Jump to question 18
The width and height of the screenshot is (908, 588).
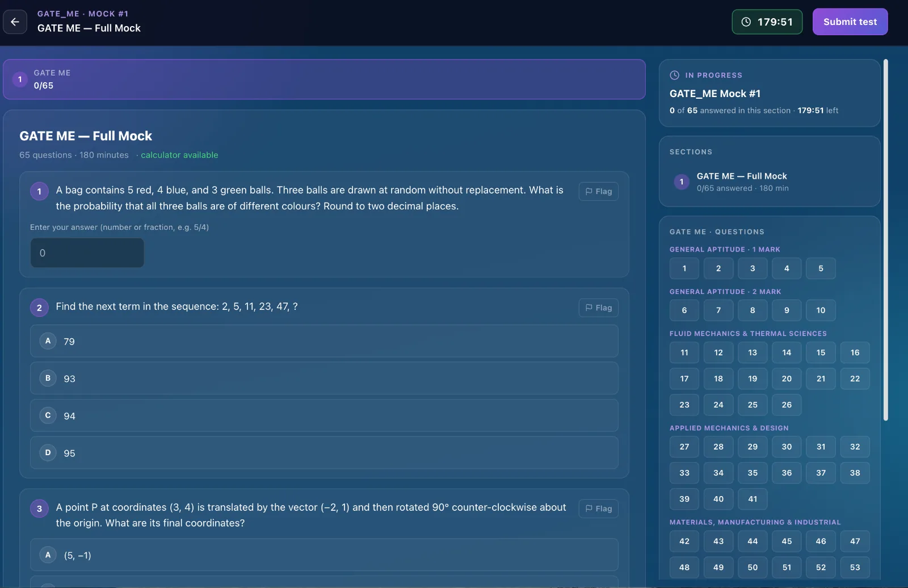click(718, 379)
